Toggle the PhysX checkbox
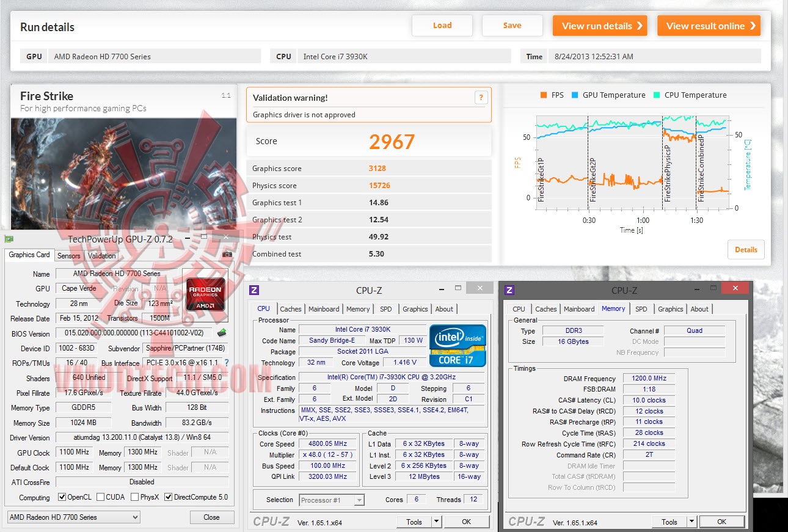 (135, 497)
